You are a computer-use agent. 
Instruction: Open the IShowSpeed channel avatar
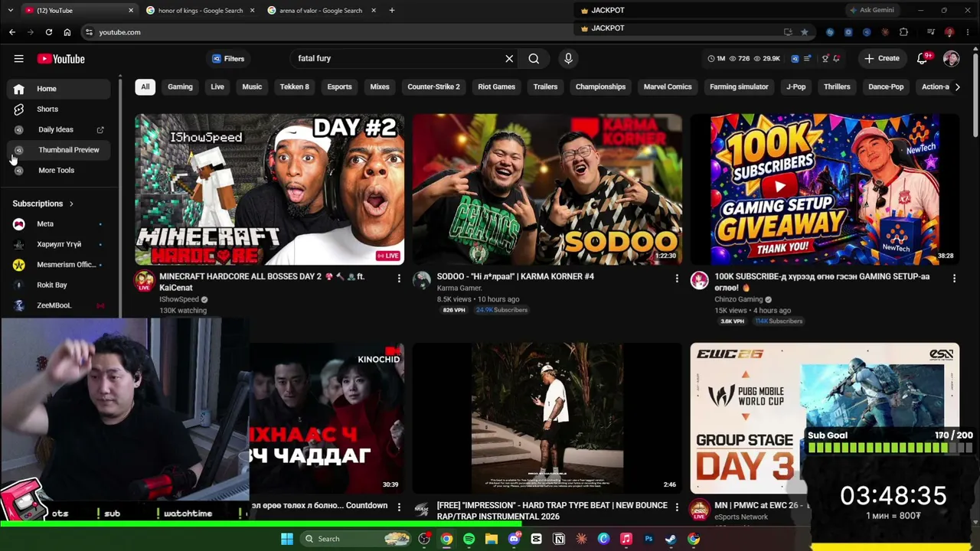(145, 281)
